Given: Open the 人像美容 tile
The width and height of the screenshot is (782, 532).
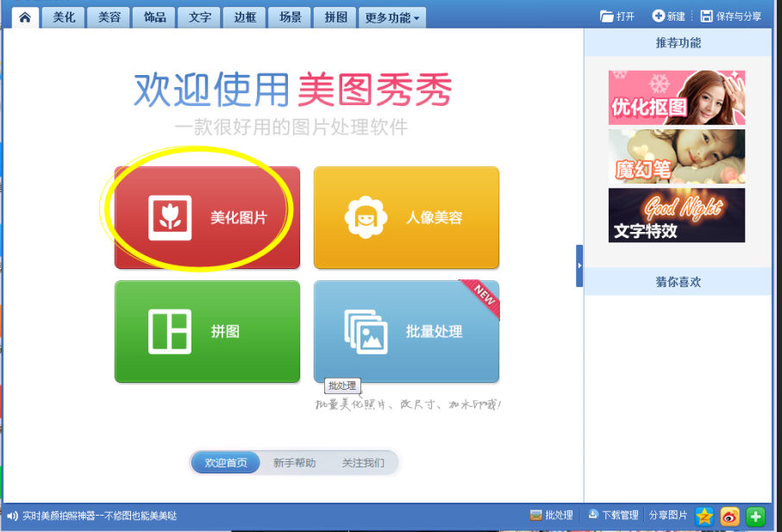Looking at the screenshot, I should 406,217.
